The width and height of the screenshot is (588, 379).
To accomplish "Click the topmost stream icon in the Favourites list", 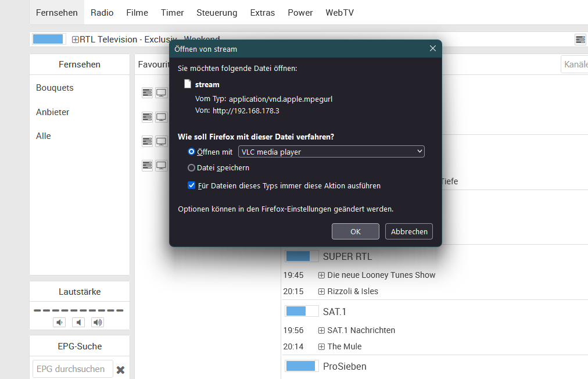I will click(x=147, y=92).
